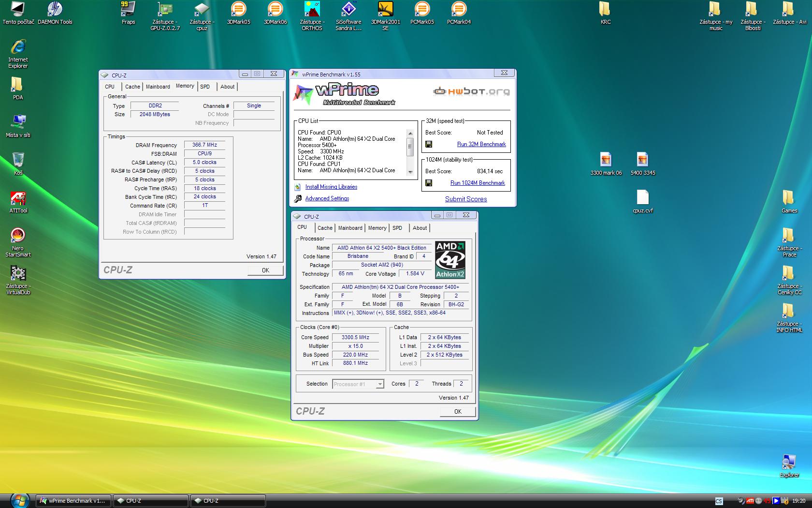812x508 pixels.
Task: Launch the 3DMark06 desktop icon
Action: (275, 13)
